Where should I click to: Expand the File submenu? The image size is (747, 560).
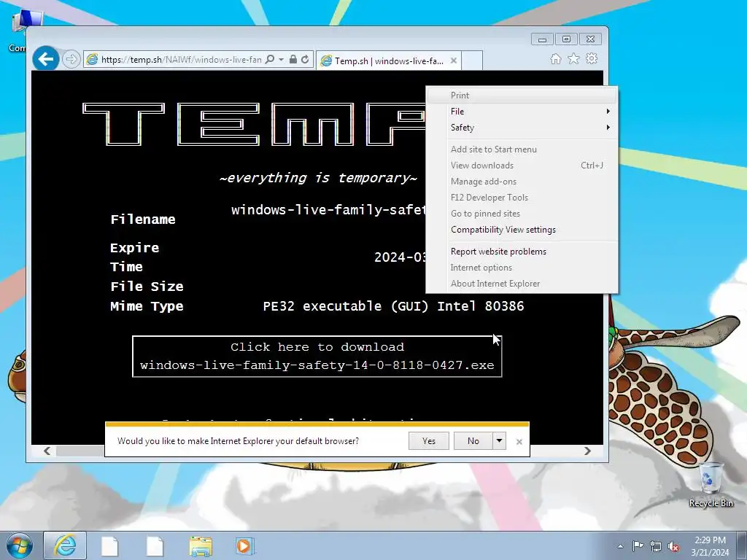click(x=522, y=112)
